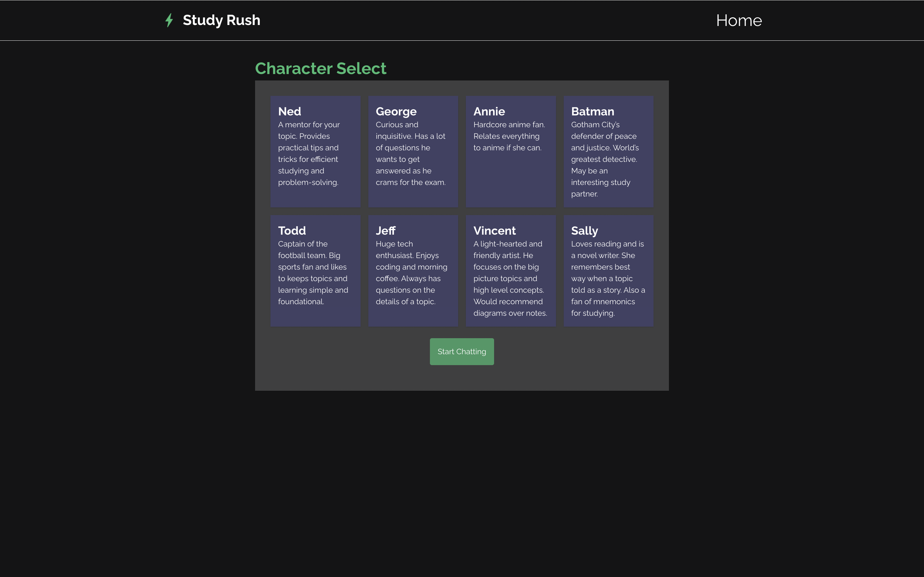Screen dimensions: 924x577
Task: Click Vincent's friendly artist description
Action: (510, 278)
